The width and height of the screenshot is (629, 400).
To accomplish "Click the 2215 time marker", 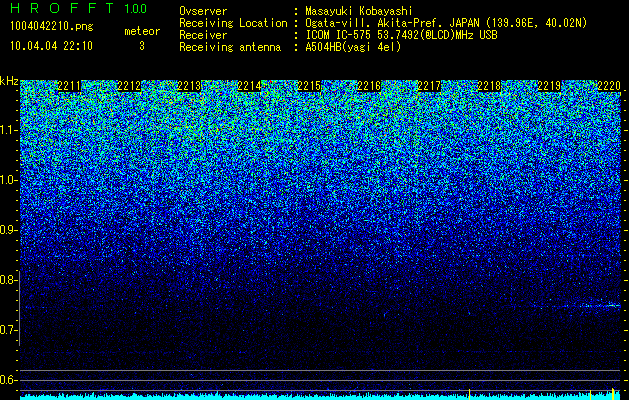I will click(309, 86).
